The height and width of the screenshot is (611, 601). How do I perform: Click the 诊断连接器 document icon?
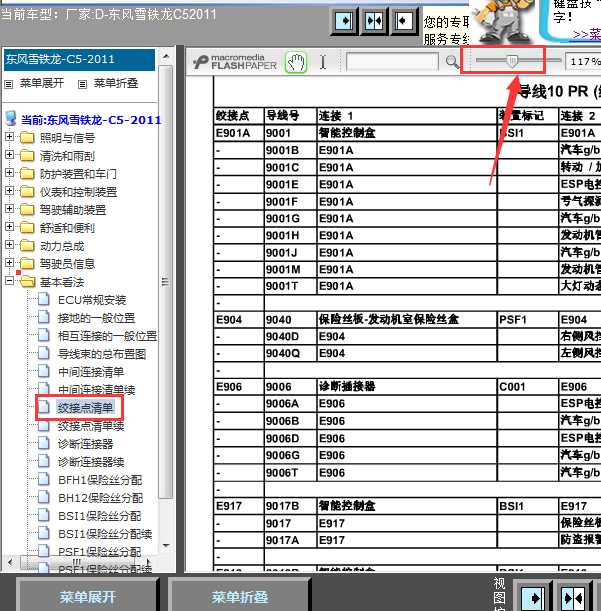44,443
